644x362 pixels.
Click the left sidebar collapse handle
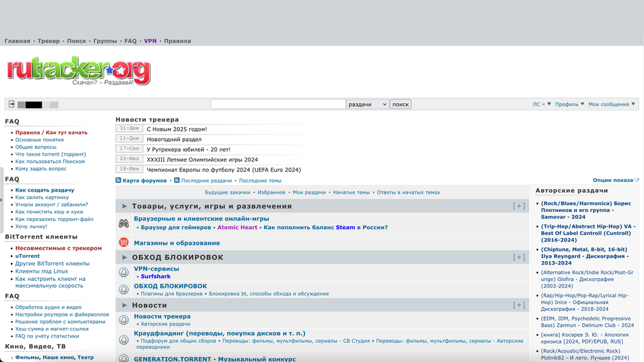click(x=1, y=200)
